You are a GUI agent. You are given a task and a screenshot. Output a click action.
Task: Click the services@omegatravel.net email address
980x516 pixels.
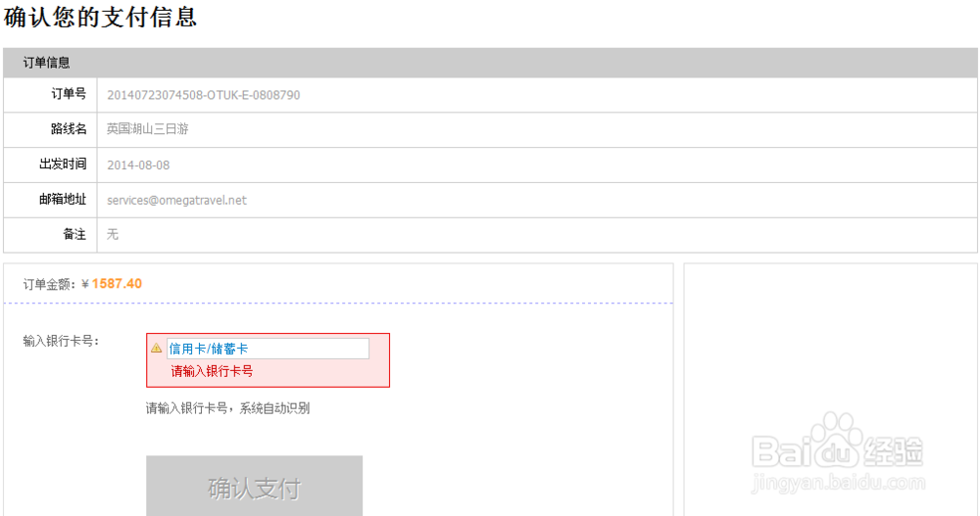coord(176,200)
